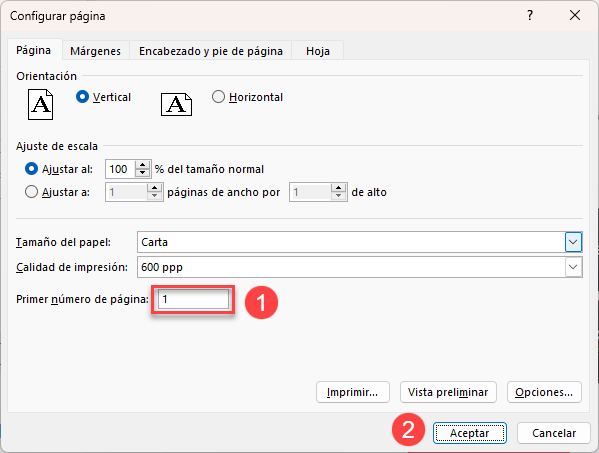
Task: Confirm settings with the Aceptar button
Action: pyautogui.click(x=469, y=433)
